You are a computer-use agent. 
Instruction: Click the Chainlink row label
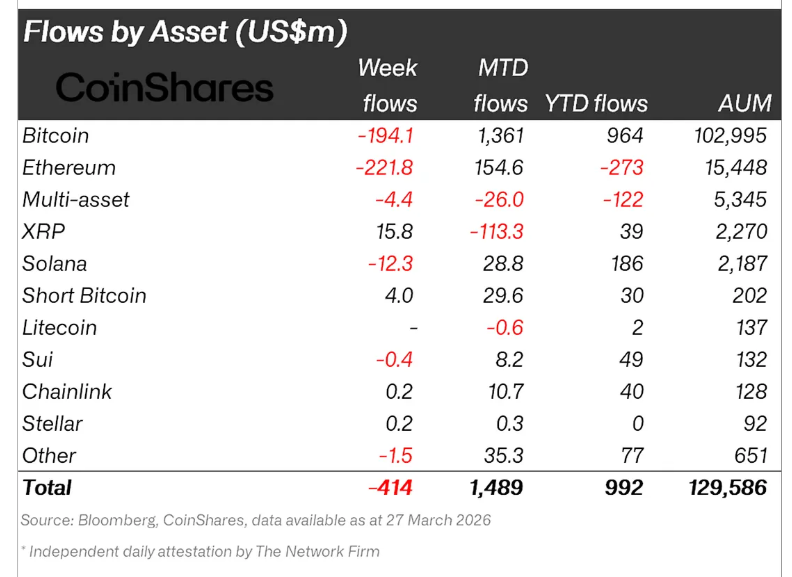click(x=67, y=392)
